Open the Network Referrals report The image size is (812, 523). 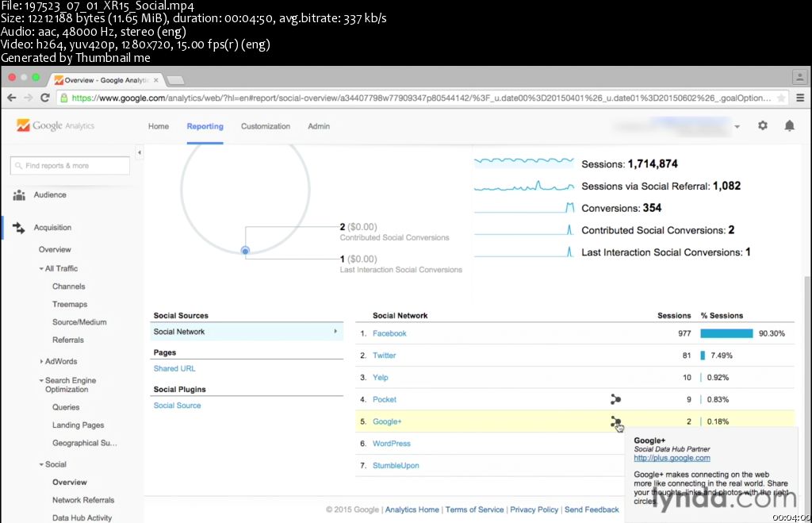[82, 500]
